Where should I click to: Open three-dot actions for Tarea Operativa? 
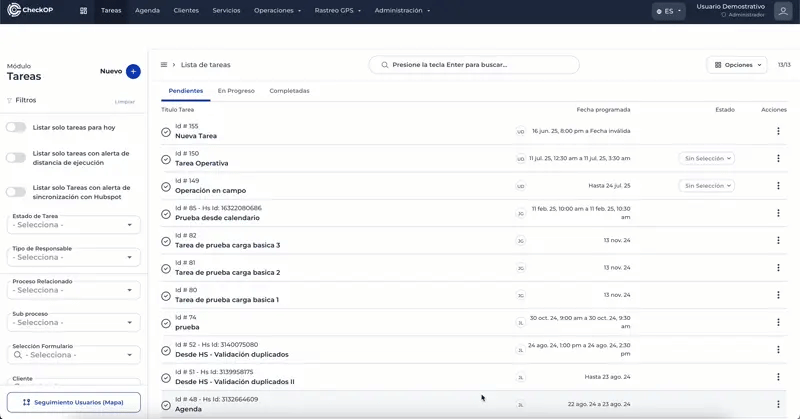pos(778,158)
